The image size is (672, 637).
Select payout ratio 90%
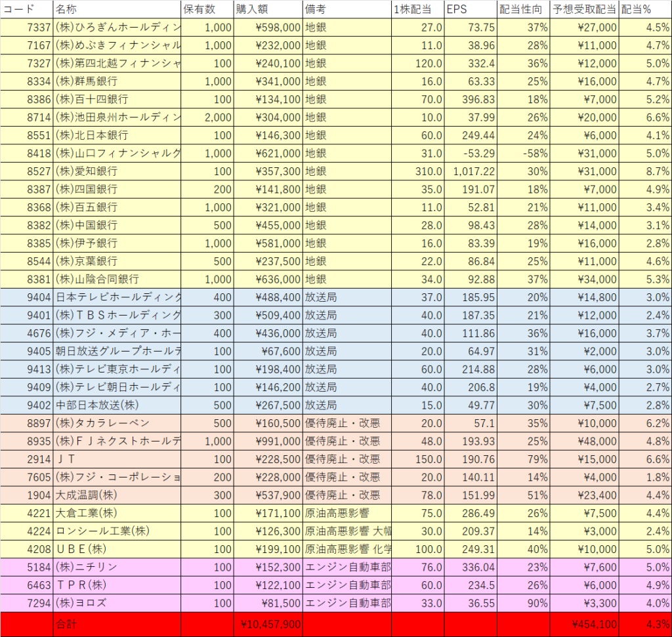pos(537,603)
